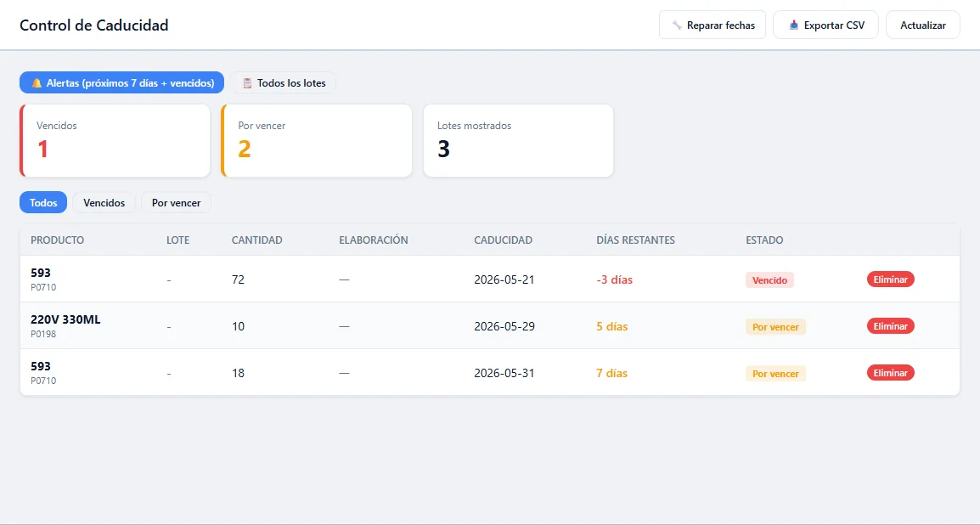This screenshot has height=525, width=980.
Task: Filter by the Por vencer pill
Action: (x=177, y=202)
